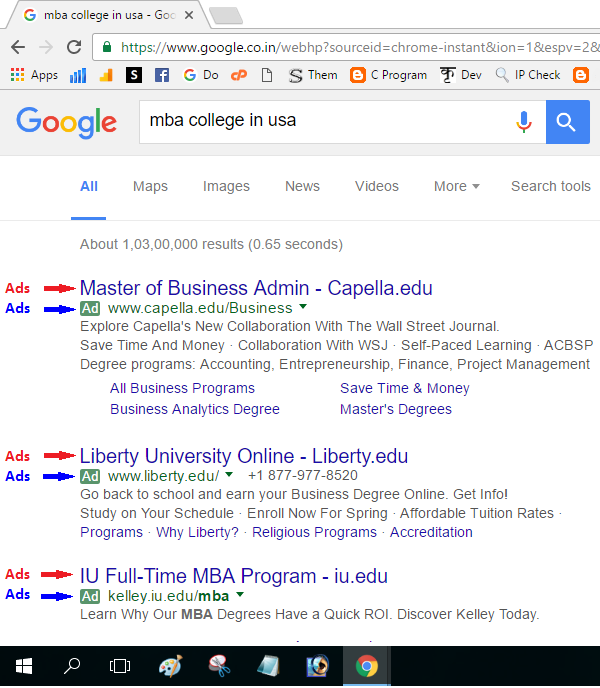Open the notepad app in taskbar
This screenshot has width=600, height=688.
tap(268, 666)
